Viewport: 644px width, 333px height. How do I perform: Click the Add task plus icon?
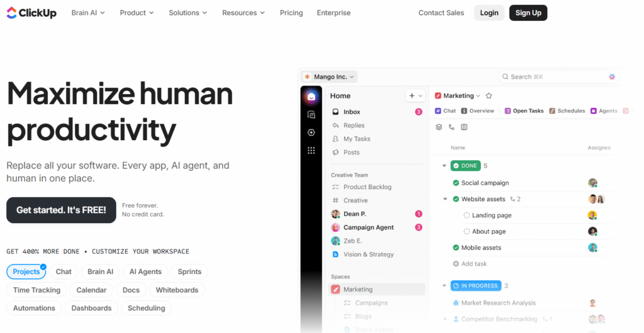[456, 264]
